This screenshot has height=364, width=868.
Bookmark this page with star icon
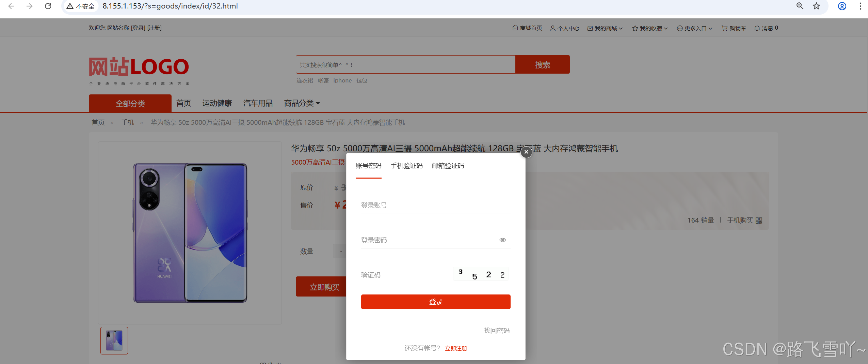(x=816, y=6)
